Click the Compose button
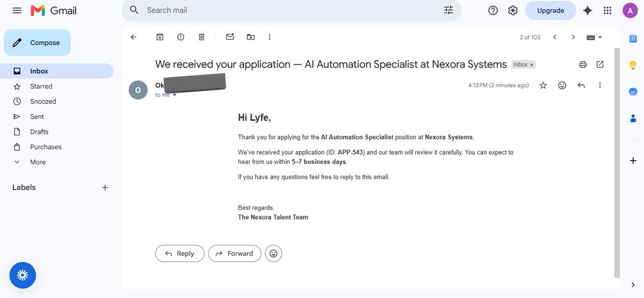This screenshot has height=298, width=644. [x=38, y=42]
